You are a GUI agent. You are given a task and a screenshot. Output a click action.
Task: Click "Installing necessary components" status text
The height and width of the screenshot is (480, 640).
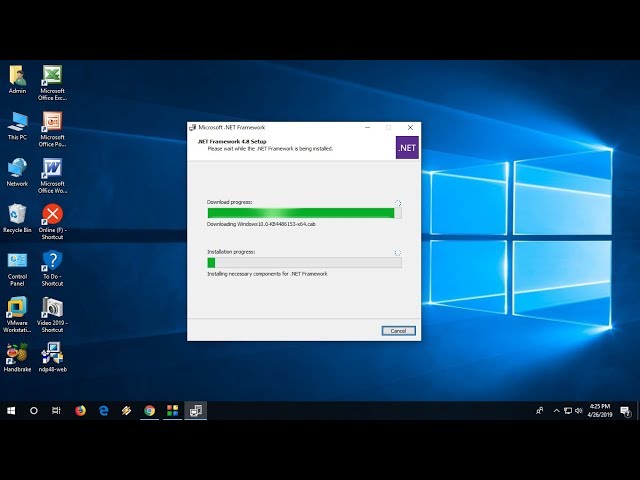[x=267, y=274]
